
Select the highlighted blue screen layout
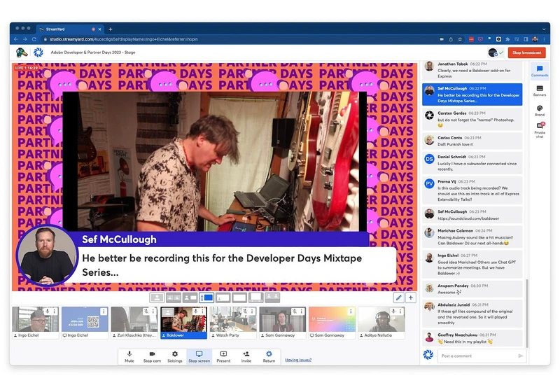pos(206,297)
